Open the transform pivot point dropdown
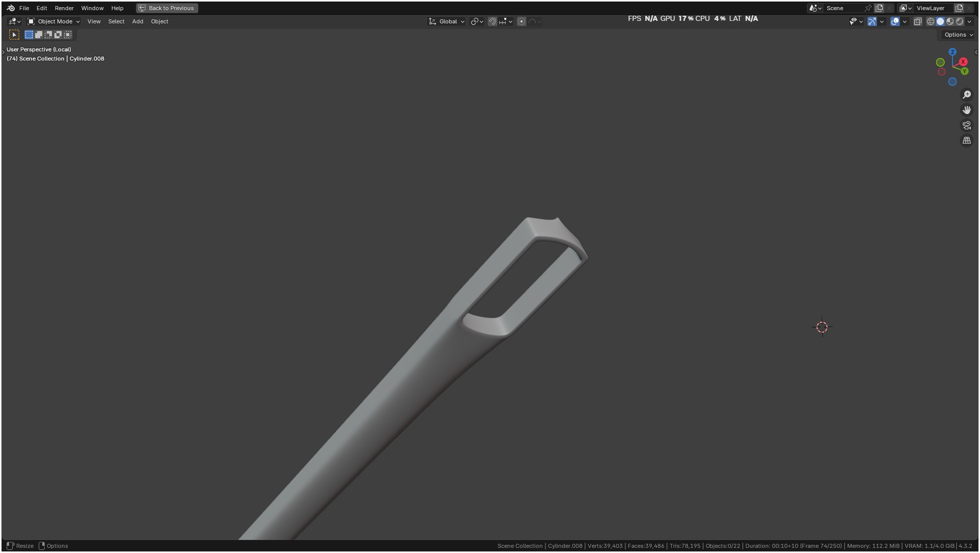Viewport: 980px width, 553px height. (477, 21)
